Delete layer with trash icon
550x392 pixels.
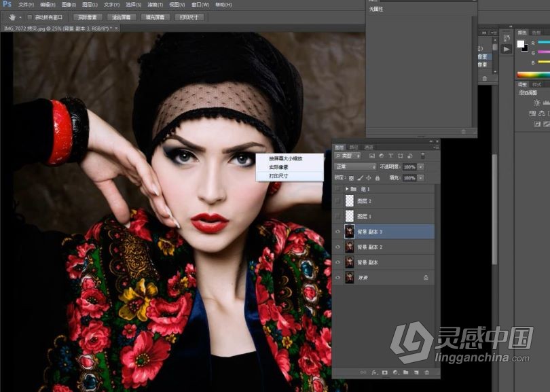[427, 372]
